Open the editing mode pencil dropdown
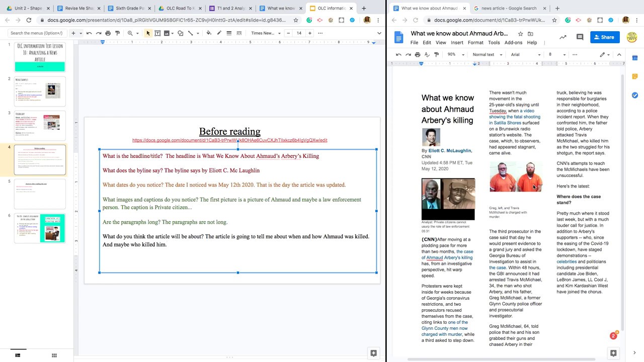Screen dimensions: 644x362 coord(604,54)
